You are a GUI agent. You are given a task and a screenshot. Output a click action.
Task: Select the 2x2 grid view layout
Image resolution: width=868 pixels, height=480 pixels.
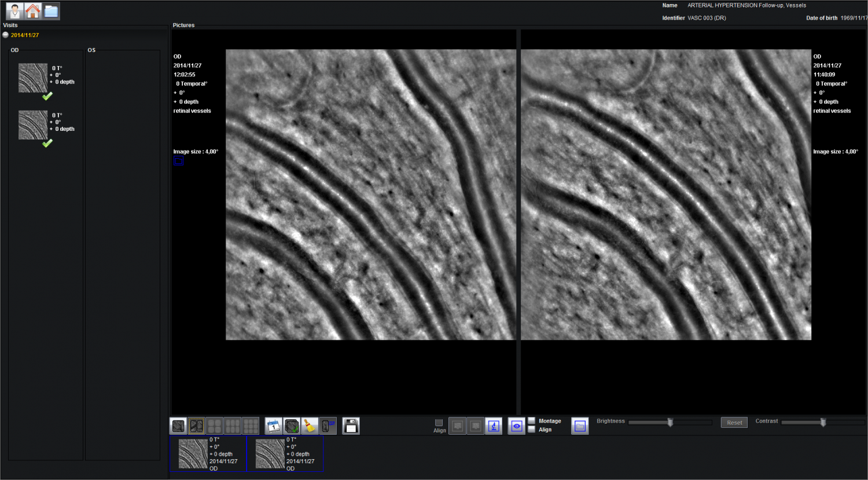pyautogui.click(x=214, y=426)
